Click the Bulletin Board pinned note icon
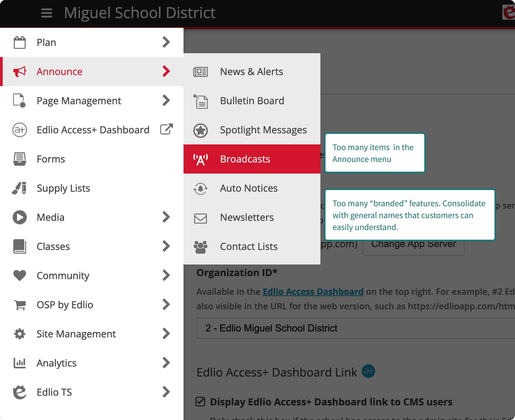The height and width of the screenshot is (420, 515). pyautogui.click(x=200, y=101)
